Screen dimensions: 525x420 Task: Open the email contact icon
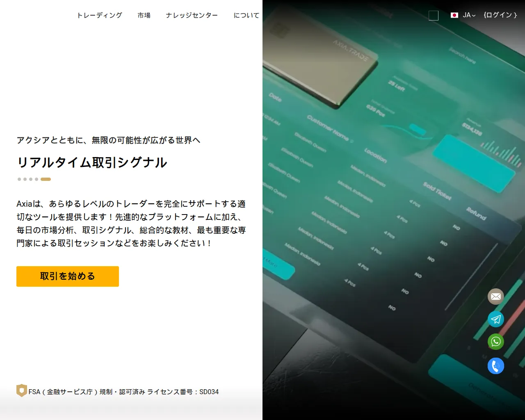(495, 297)
